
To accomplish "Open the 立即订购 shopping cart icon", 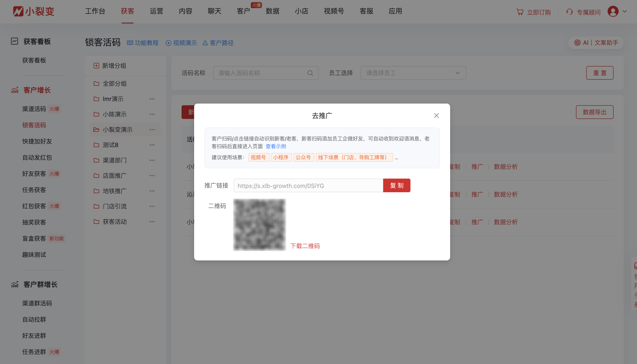I will 520,12.
